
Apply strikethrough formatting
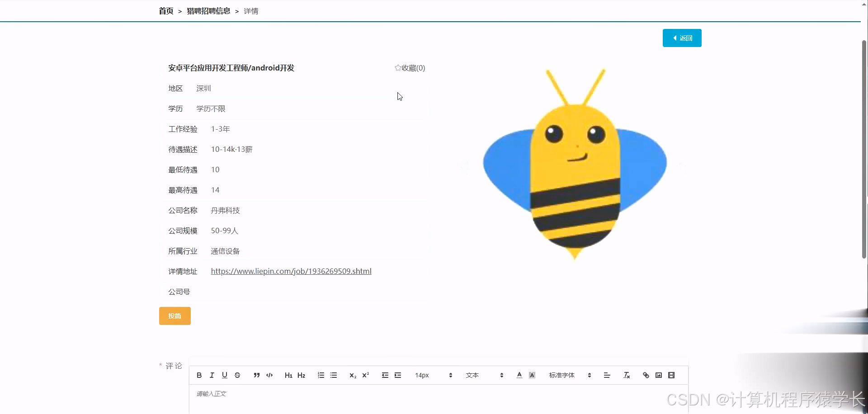237,375
